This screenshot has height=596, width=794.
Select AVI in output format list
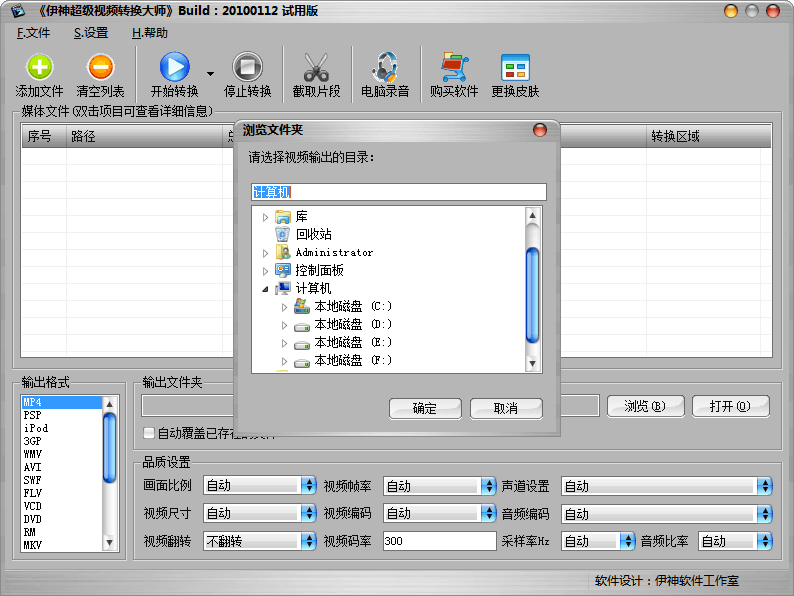tap(62, 467)
